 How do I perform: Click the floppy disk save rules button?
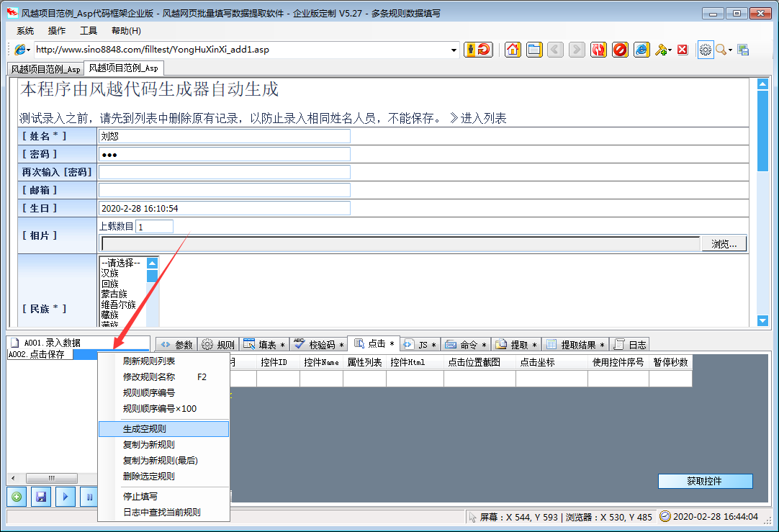pyautogui.click(x=41, y=497)
